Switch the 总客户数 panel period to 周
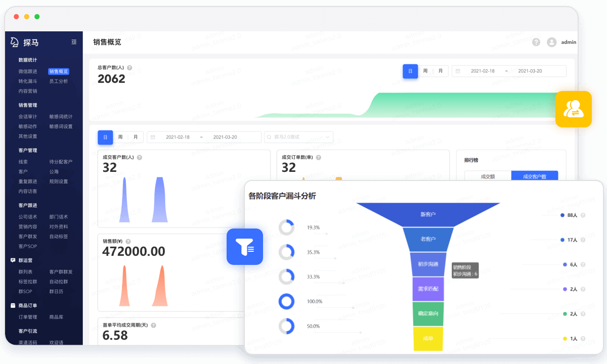 (x=425, y=71)
